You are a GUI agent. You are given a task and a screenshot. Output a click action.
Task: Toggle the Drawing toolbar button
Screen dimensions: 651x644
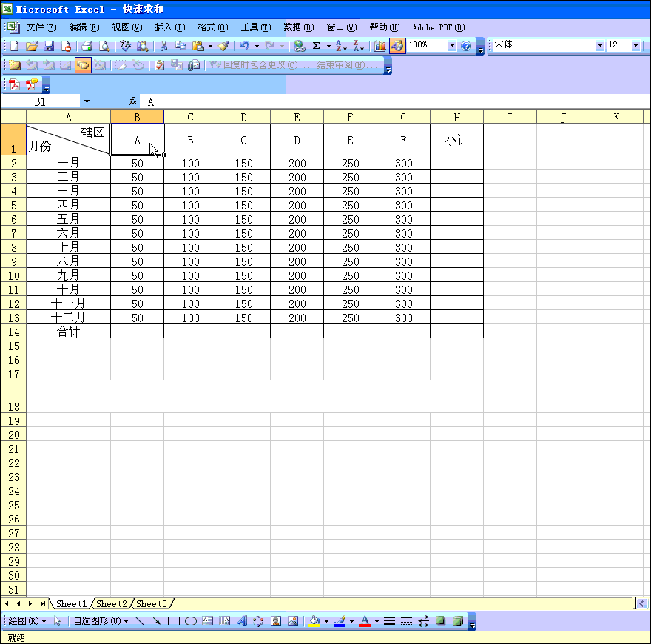point(397,46)
